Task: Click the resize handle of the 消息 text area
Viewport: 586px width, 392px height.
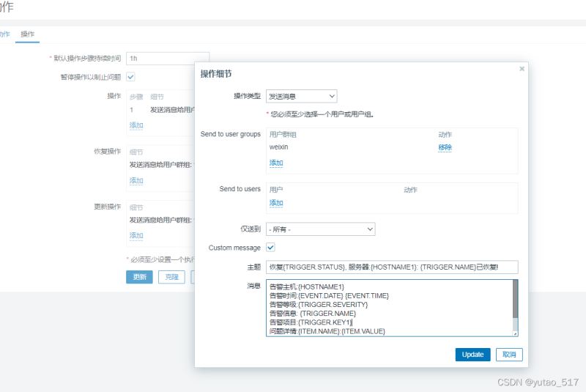Action: click(515, 333)
